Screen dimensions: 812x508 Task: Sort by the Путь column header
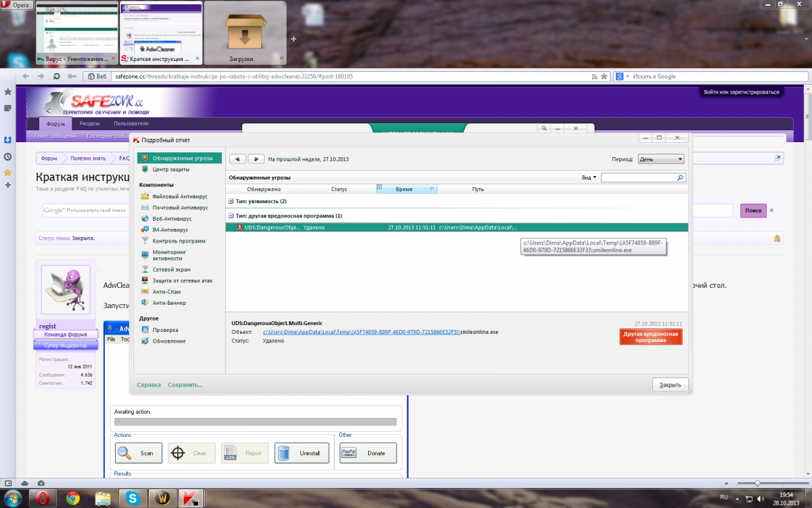click(x=478, y=190)
